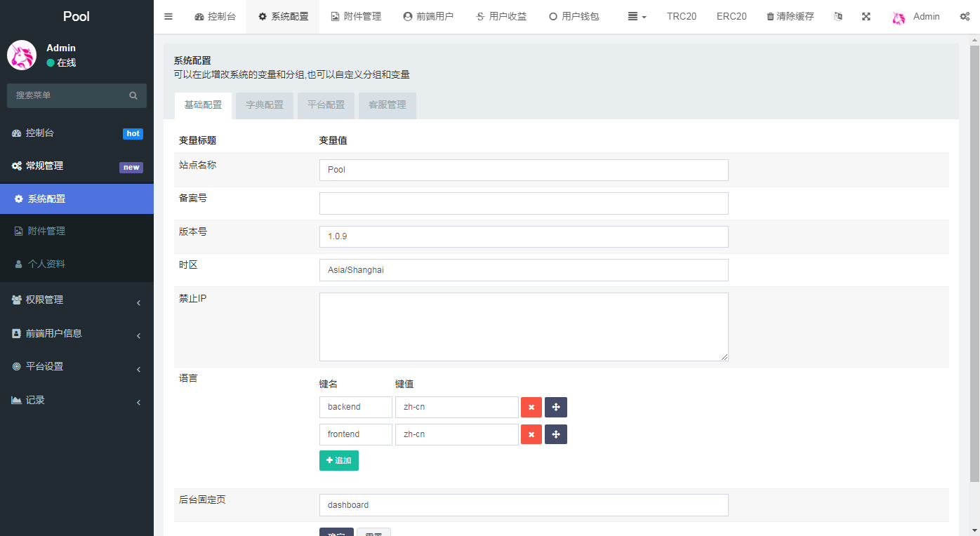Click the 清除缓存 trash button
The width and height of the screenshot is (980, 536).
pos(790,16)
